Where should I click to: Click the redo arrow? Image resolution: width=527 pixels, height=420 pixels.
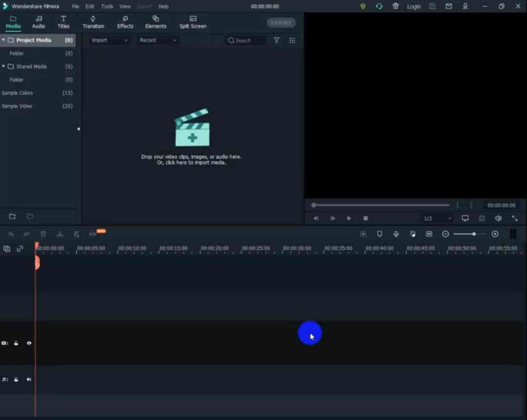point(27,234)
